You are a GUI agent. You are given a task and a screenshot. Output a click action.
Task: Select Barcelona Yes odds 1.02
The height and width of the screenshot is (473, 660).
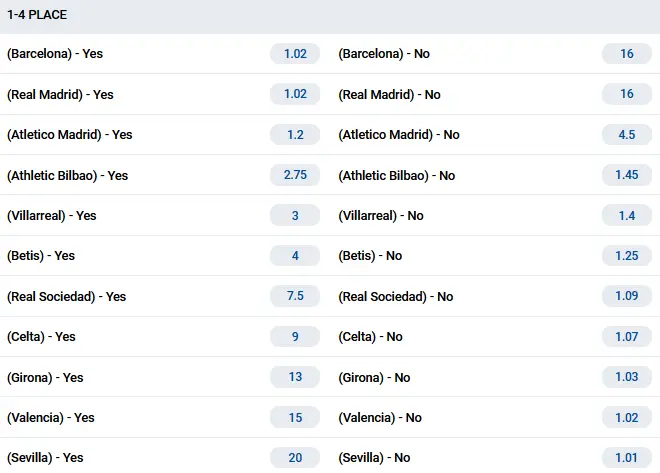tap(295, 54)
